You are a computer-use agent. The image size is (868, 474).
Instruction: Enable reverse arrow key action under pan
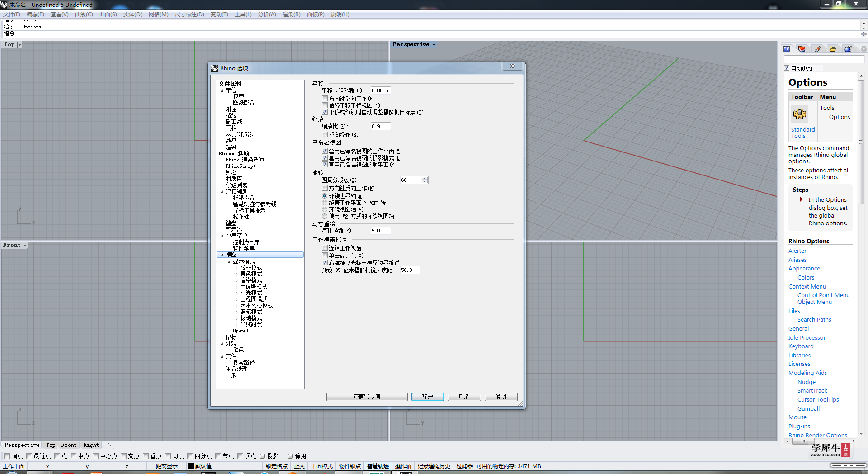click(x=325, y=99)
